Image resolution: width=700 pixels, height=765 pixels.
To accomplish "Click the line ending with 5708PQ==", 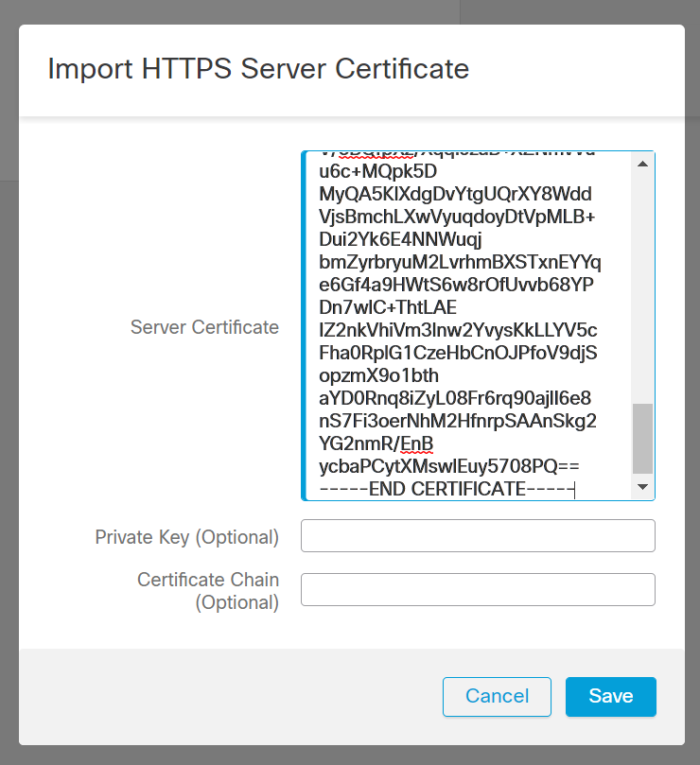I will point(449,466).
